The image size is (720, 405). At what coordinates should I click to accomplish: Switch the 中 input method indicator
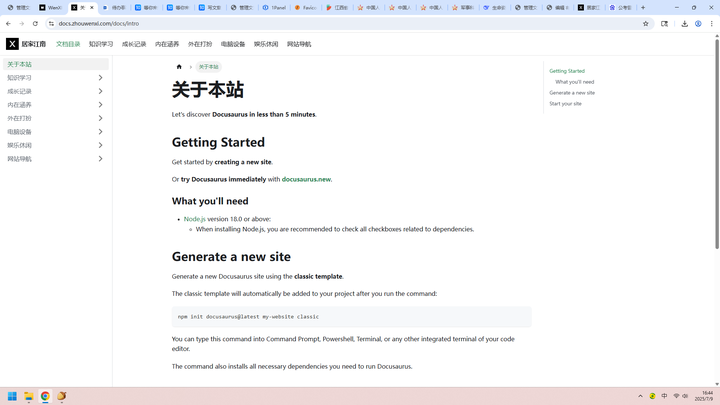(664, 396)
